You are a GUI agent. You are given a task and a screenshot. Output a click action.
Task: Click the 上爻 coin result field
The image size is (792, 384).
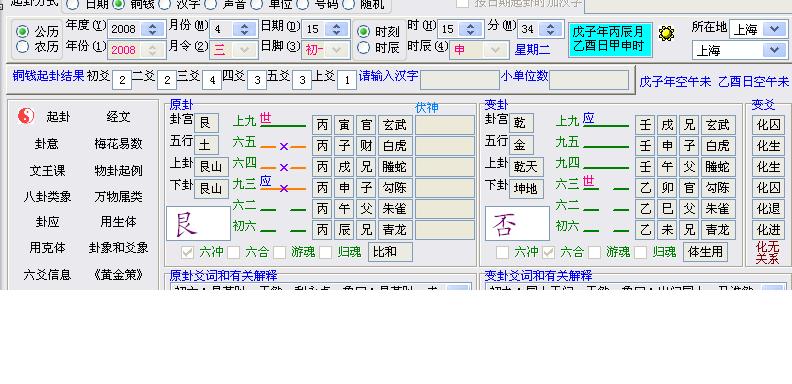pyautogui.click(x=346, y=80)
